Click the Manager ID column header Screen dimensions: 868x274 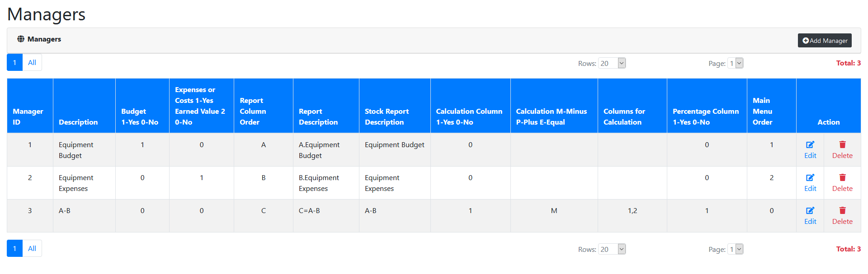coord(28,116)
